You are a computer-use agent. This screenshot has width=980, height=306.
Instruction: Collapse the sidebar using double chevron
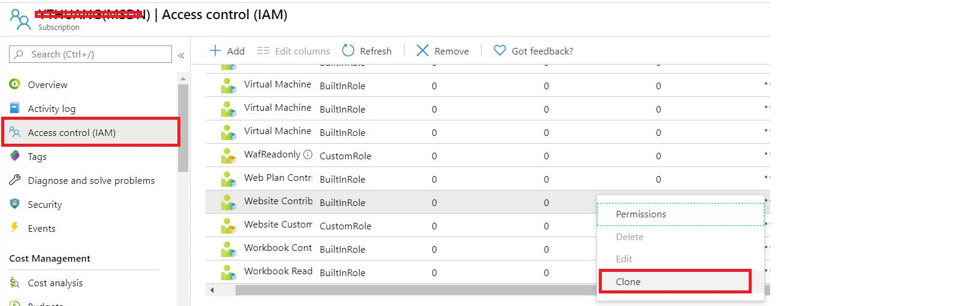[x=181, y=55]
